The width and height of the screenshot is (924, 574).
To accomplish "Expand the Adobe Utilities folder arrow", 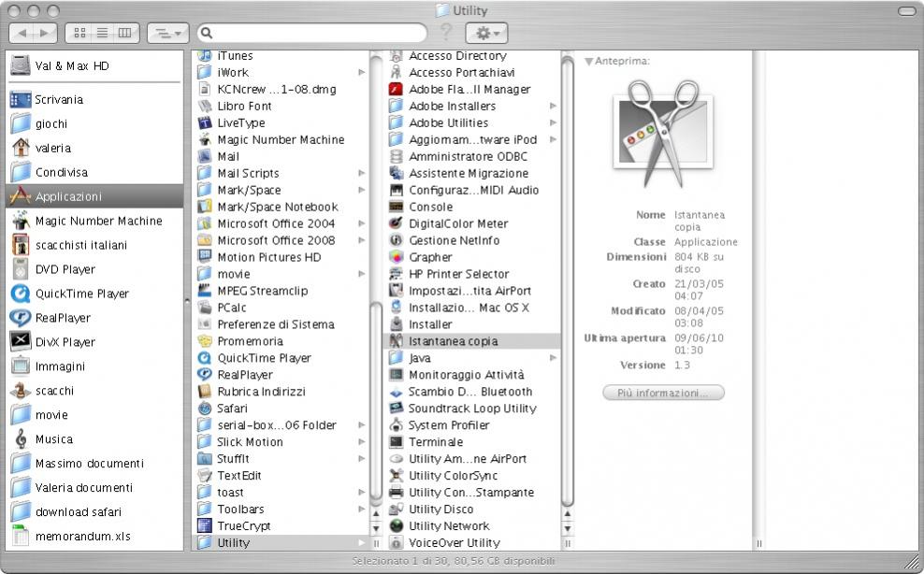I will click(553, 123).
